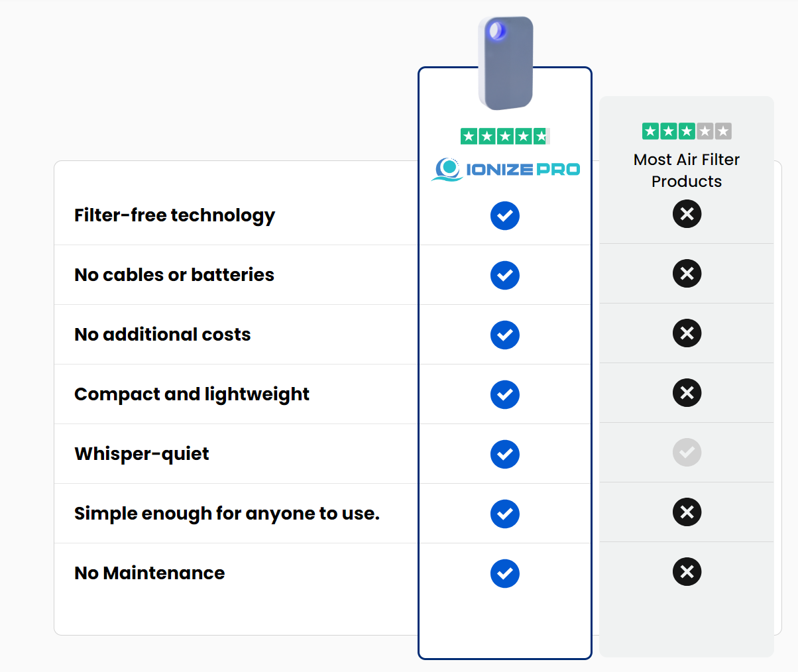798x672 pixels.
Task: Click black X for No Maintenance
Action: [687, 572]
